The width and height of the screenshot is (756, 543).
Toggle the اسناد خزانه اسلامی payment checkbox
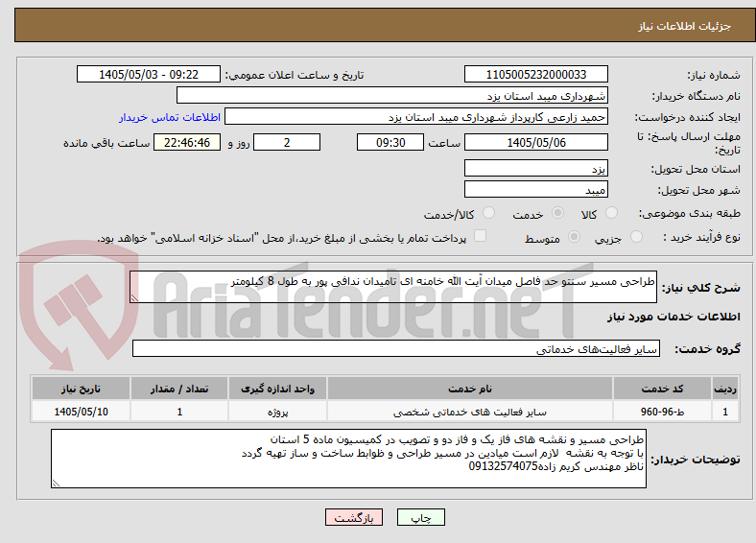[x=480, y=235]
